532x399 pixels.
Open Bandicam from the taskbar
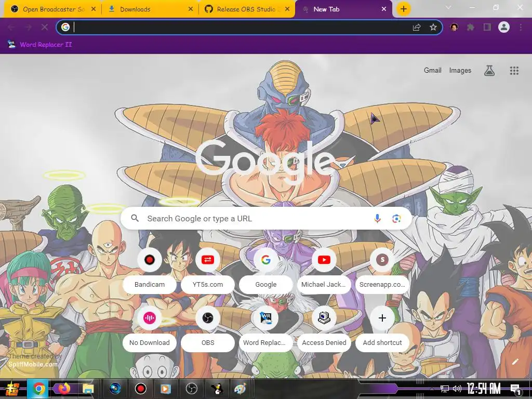click(140, 389)
